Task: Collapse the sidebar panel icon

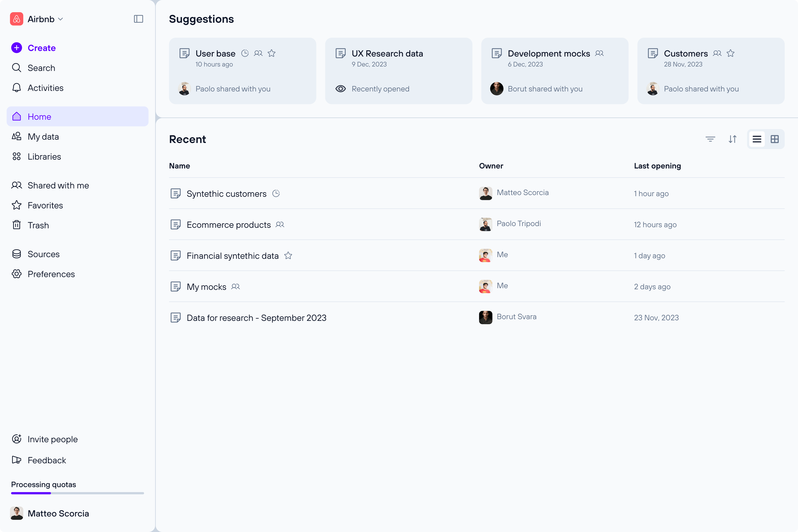Action: pyautogui.click(x=138, y=19)
